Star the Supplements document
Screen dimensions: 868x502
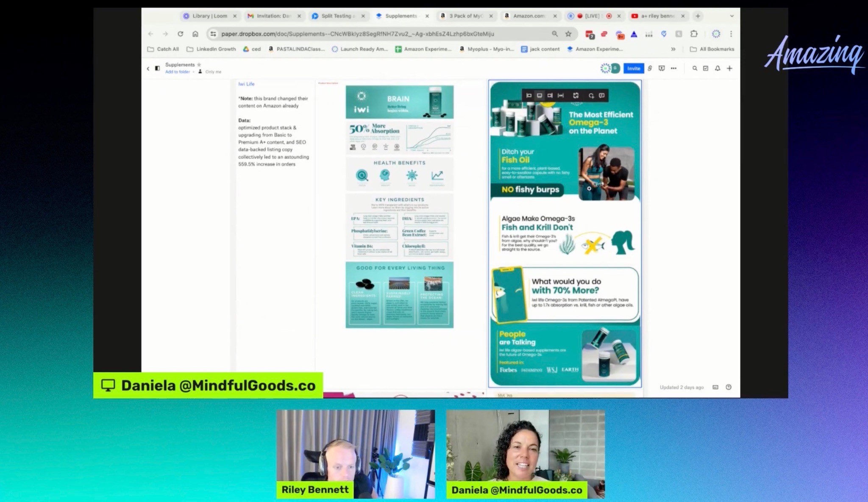(199, 65)
